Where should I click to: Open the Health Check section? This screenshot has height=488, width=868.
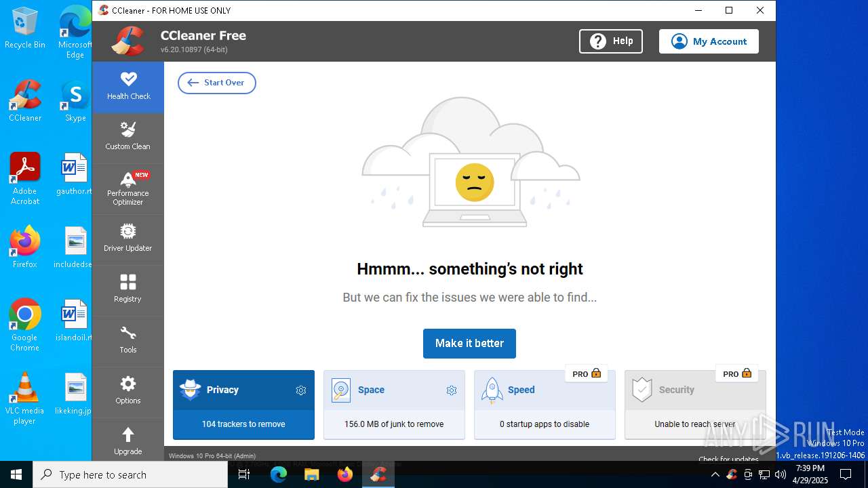pyautogui.click(x=128, y=87)
